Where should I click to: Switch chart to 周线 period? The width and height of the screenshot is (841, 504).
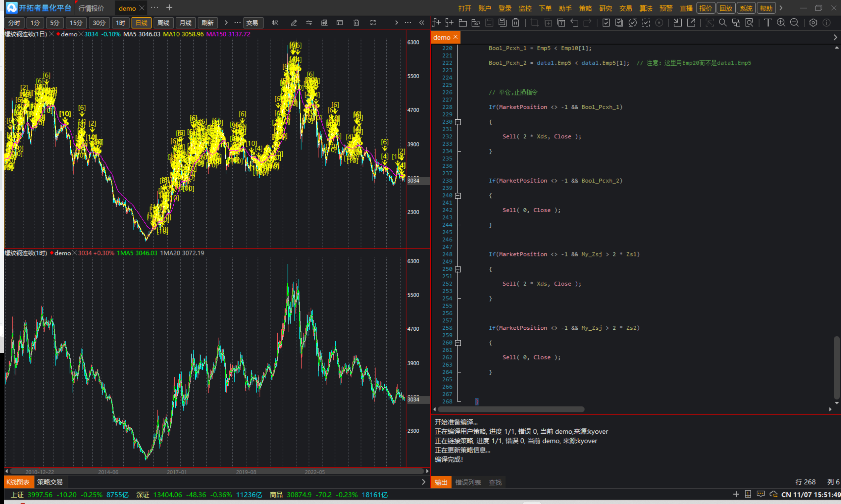coord(163,23)
